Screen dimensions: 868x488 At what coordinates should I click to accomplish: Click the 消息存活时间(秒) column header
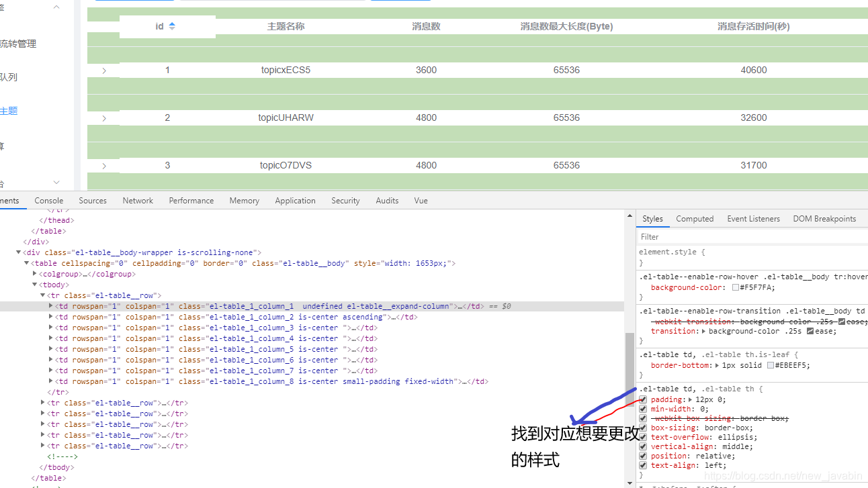pyautogui.click(x=753, y=26)
